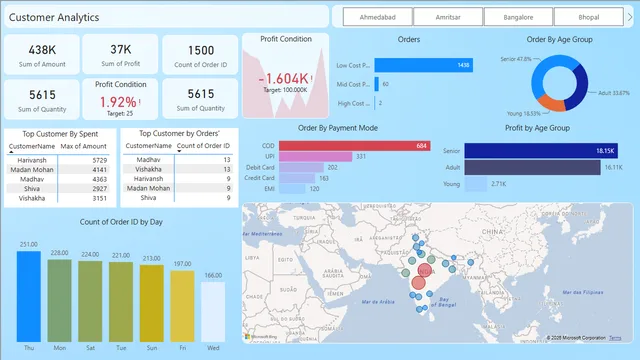Click Madhav in the Top Customer by Orders table

(149, 160)
